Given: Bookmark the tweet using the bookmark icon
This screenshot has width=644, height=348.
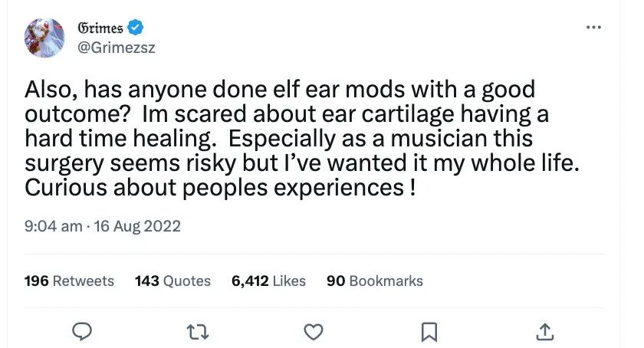Looking at the screenshot, I should pos(429,332).
